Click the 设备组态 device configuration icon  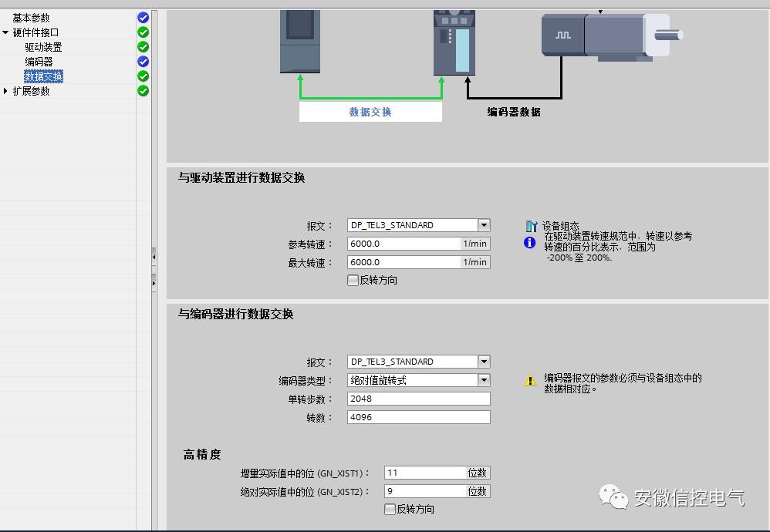tap(532, 226)
